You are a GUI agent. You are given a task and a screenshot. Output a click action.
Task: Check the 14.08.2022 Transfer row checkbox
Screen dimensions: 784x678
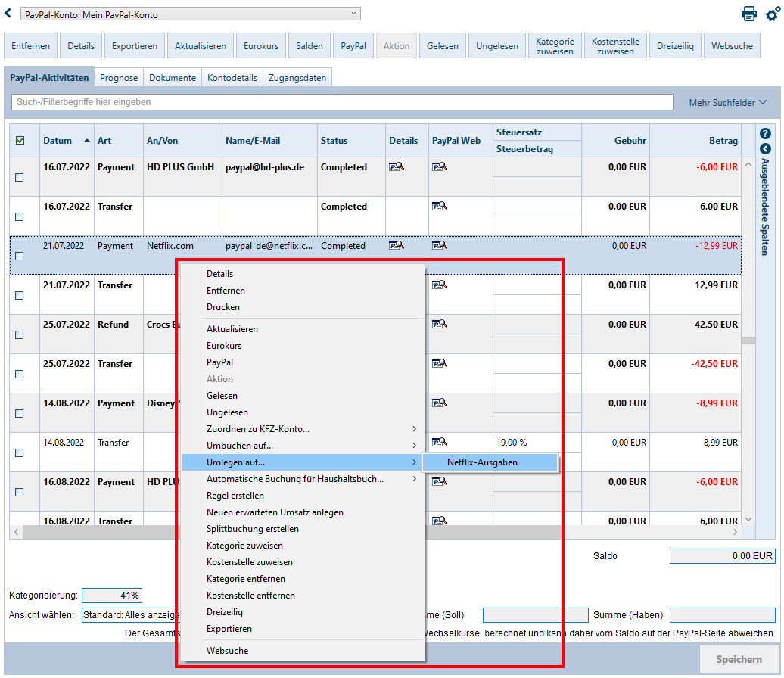pyautogui.click(x=20, y=453)
